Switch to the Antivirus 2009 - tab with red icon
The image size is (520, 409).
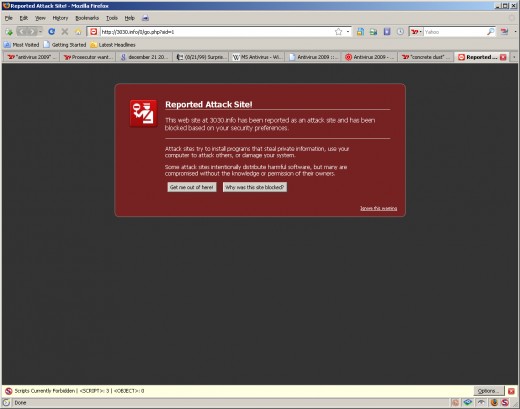click(x=369, y=57)
